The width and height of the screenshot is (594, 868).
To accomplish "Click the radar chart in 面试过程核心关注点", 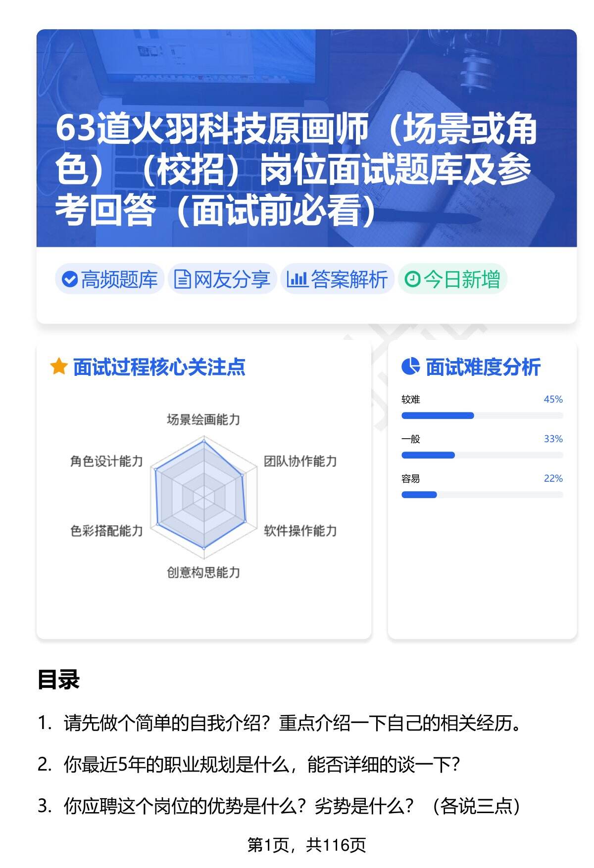I will (203, 495).
